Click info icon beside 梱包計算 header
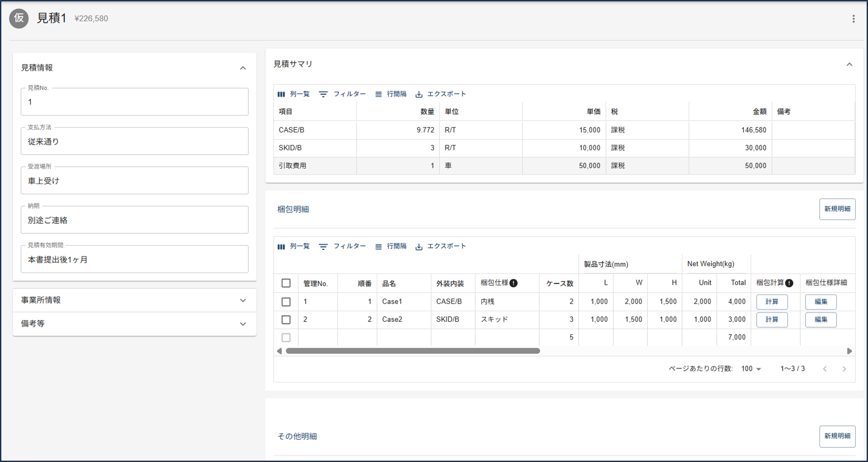This screenshot has width=868, height=462. click(789, 283)
